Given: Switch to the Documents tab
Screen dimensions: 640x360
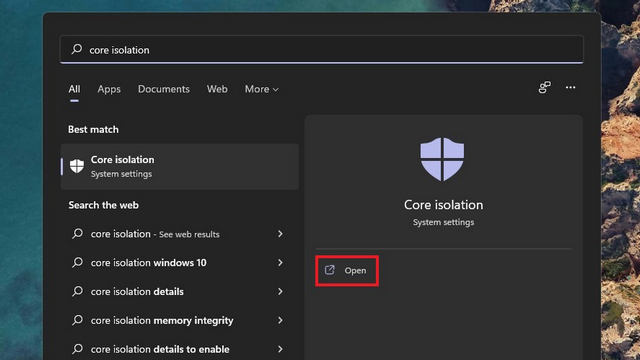Looking at the screenshot, I should click(164, 89).
